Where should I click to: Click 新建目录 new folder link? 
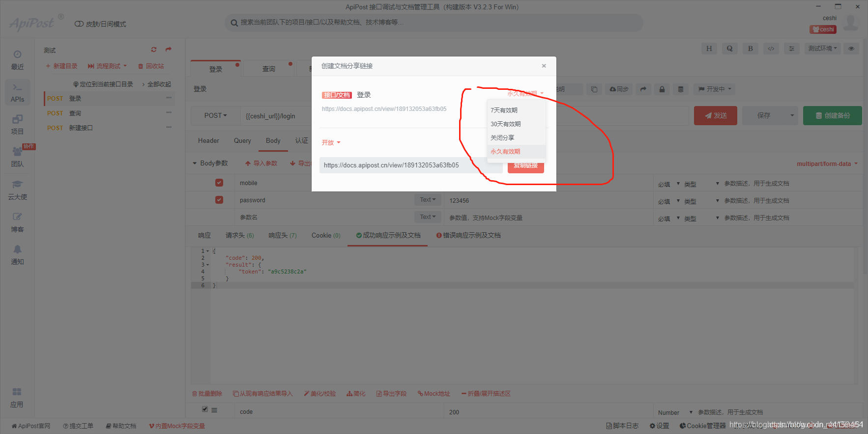pyautogui.click(x=61, y=66)
